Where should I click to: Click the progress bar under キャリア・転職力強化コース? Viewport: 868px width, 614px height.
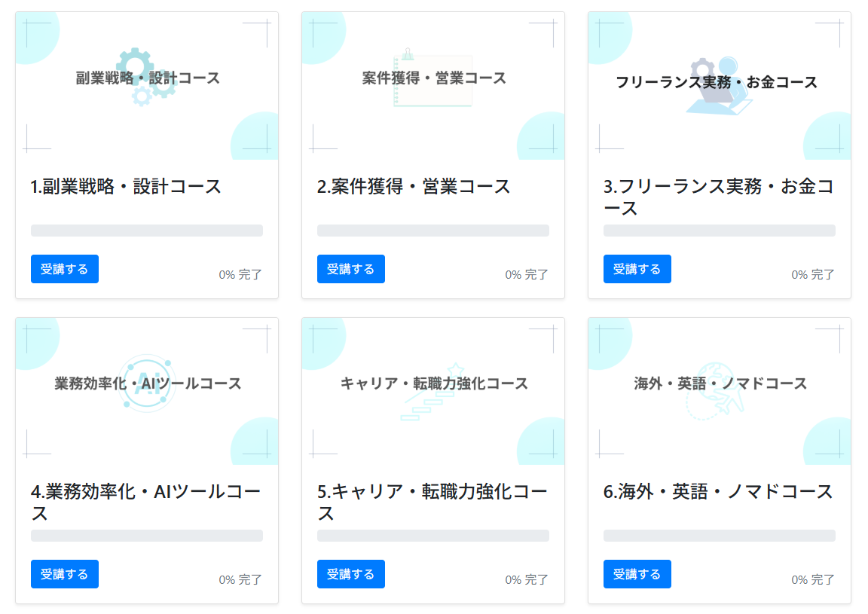pos(432,535)
